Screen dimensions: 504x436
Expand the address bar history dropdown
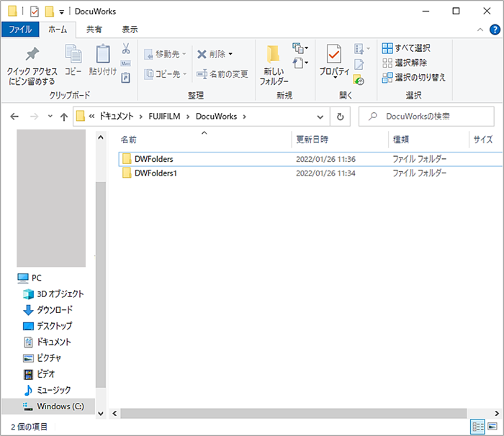pyautogui.click(x=320, y=117)
